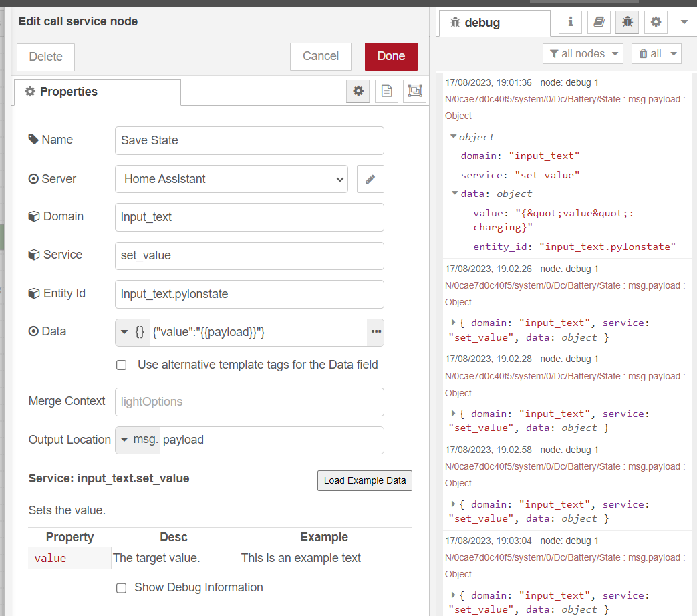Image resolution: width=697 pixels, height=616 pixels.
Task: Click the red Done button
Action: pyautogui.click(x=391, y=57)
